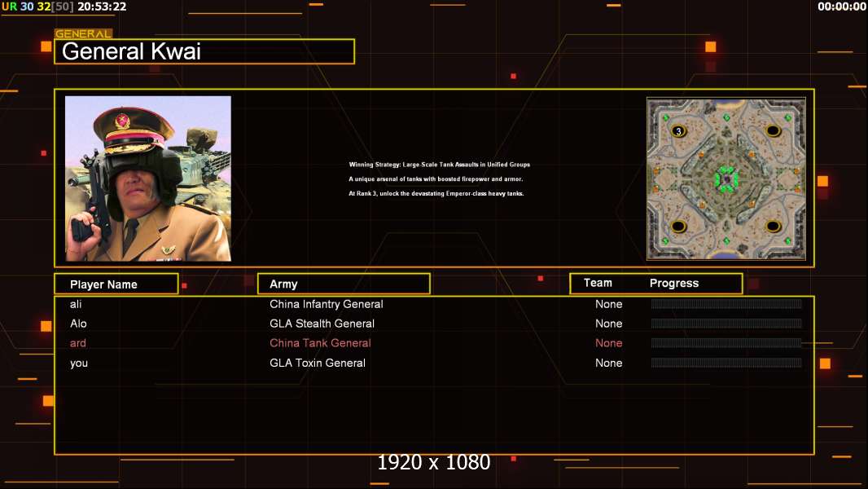Image resolution: width=868 pixels, height=489 pixels.
Task: Click team value None for ali
Action: pyautogui.click(x=608, y=304)
